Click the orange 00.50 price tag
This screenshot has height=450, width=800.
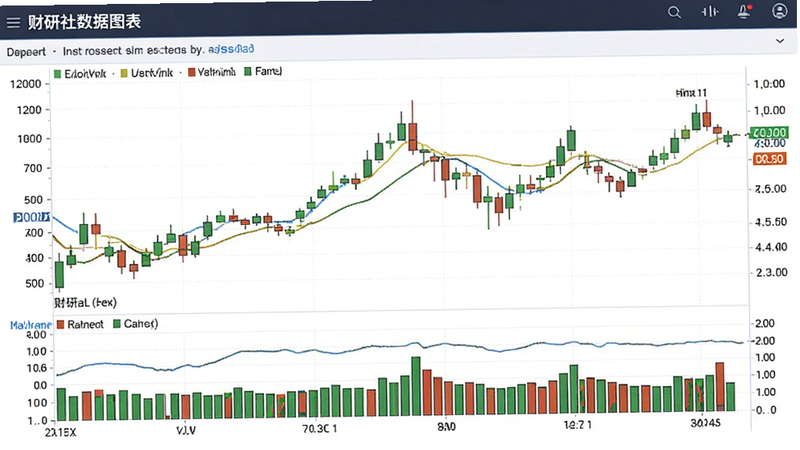(769, 159)
